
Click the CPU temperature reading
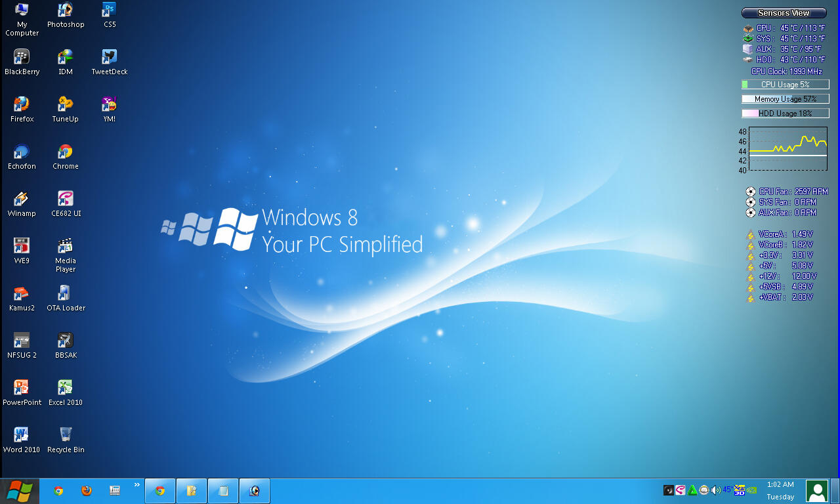point(784,28)
